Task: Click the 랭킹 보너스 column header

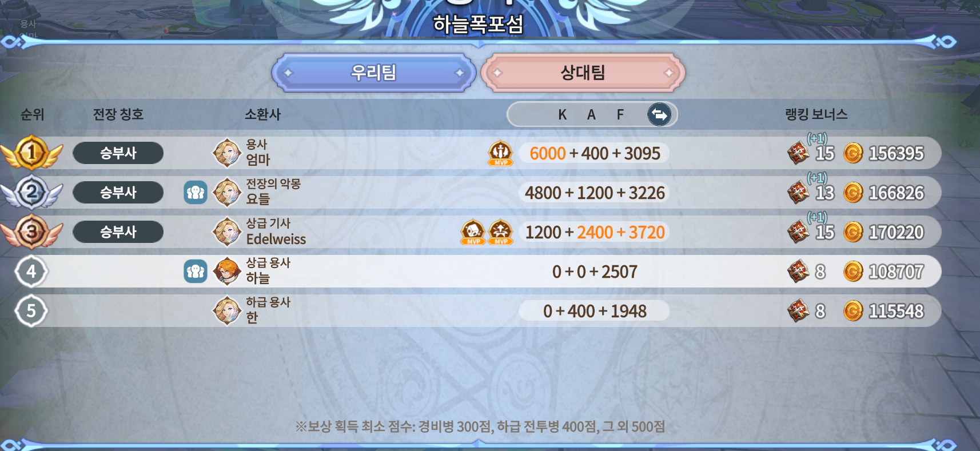Action: (x=816, y=114)
